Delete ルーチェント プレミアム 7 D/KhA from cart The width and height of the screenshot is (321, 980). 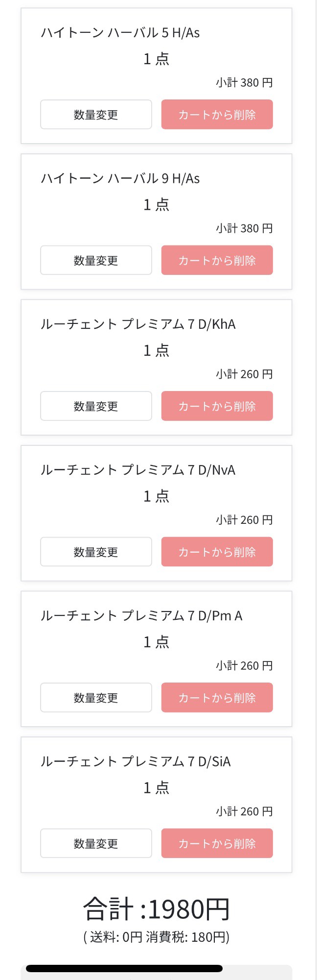217,406
